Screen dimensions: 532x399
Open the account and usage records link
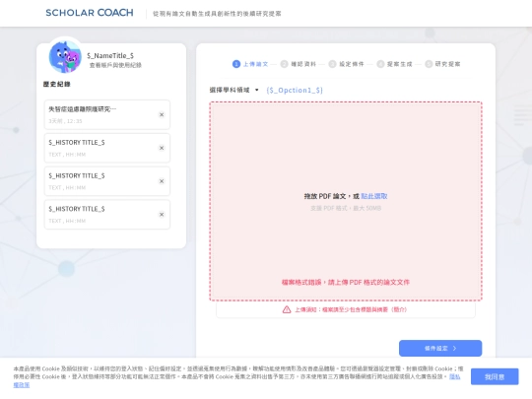115,65
